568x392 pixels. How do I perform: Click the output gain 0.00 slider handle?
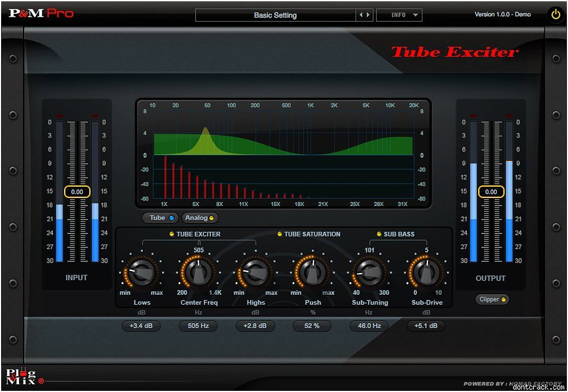pos(491,192)
